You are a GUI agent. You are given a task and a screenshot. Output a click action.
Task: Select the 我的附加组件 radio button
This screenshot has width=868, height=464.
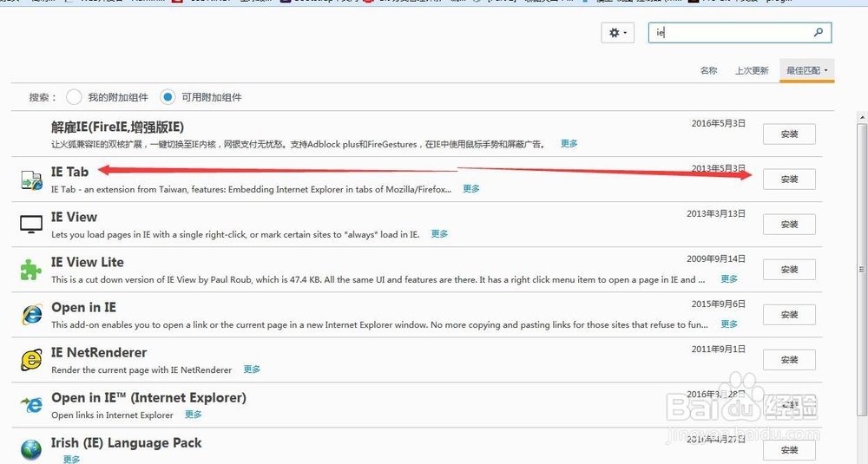(74, 97)
